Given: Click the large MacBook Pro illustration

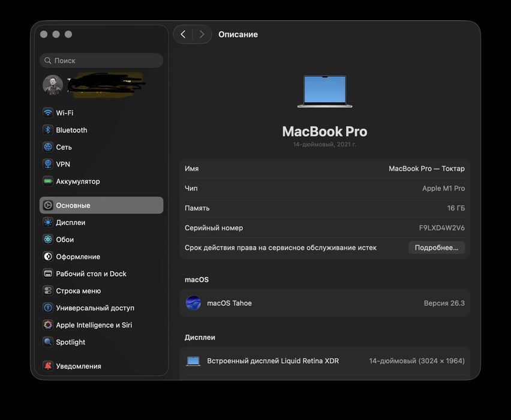Looking at the screenshot, I should 324,92.
